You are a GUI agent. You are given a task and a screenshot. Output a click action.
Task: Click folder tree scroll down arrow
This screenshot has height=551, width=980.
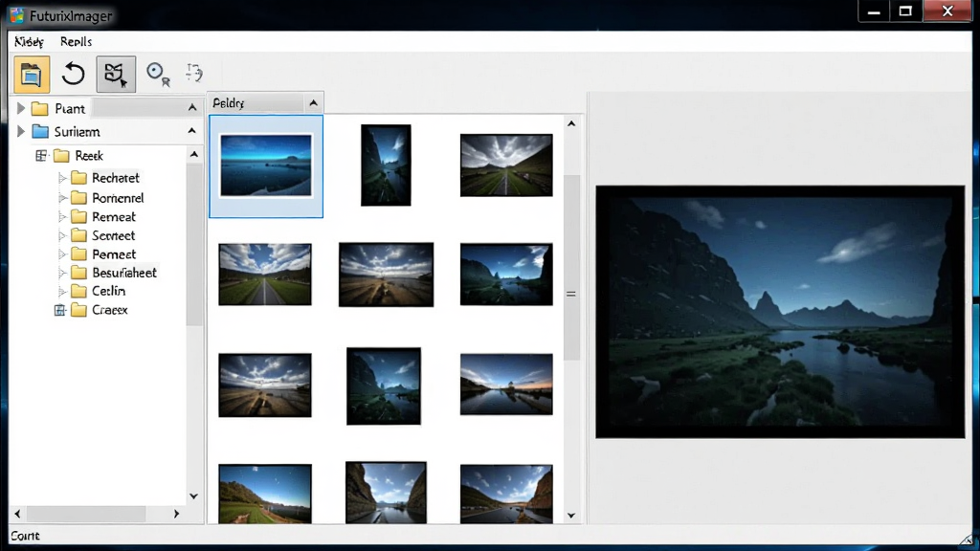[x=193, y=496]
